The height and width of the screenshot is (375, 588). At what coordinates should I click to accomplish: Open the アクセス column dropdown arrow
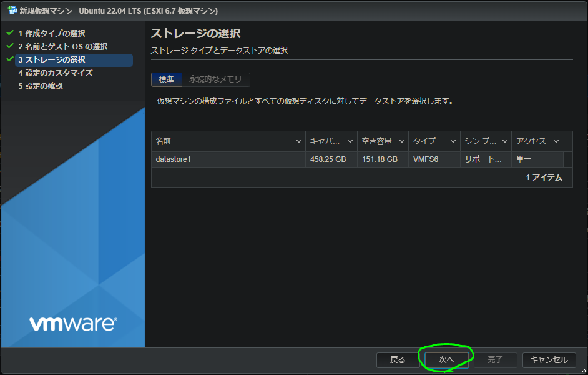pos(556,141)
